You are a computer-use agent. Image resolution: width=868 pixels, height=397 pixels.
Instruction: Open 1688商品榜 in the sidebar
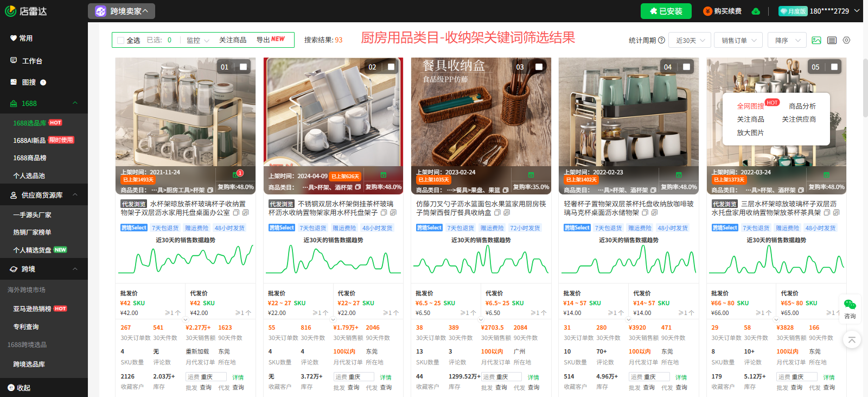point(30,158)
